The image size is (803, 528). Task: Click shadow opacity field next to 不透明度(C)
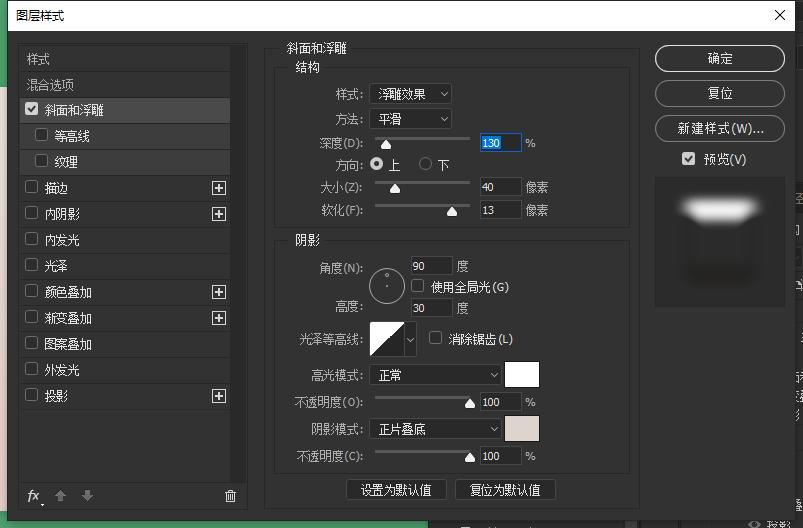(x=500, y=456)
